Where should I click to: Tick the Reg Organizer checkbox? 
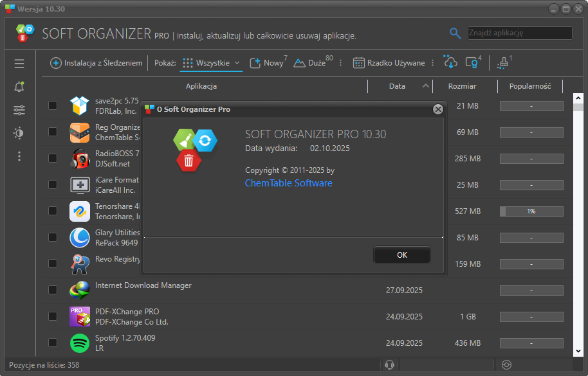click(53, 132)
